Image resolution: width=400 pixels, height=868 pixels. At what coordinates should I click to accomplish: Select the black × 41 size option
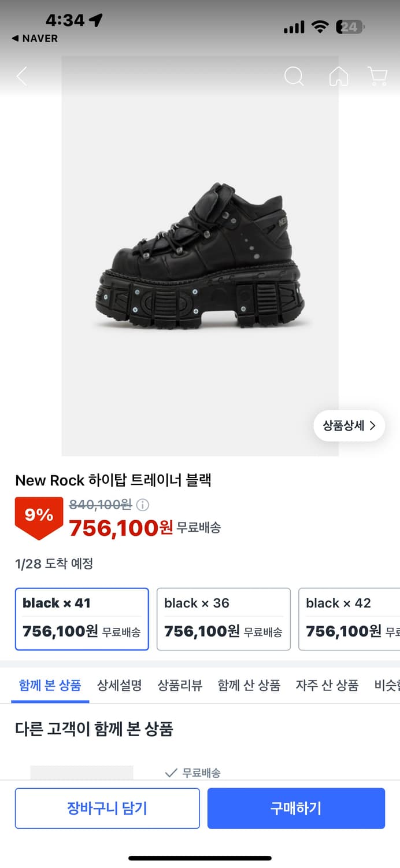81,619
